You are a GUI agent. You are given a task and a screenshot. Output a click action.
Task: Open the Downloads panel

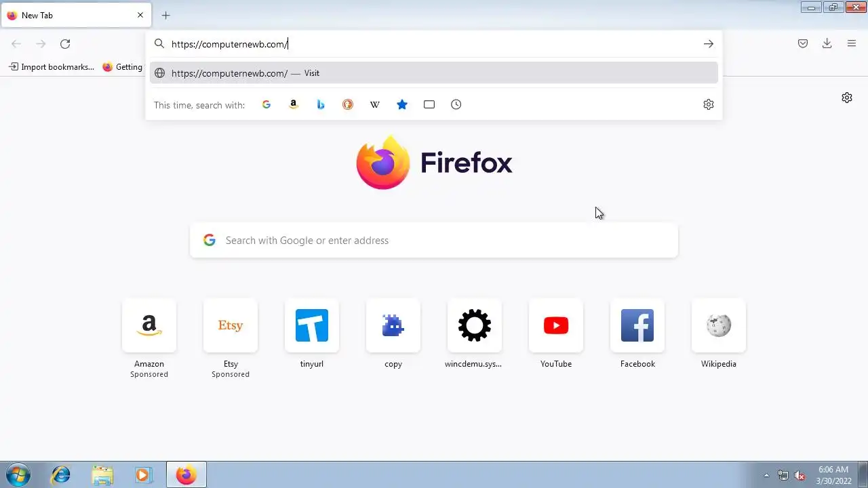[x=827, y=44]
